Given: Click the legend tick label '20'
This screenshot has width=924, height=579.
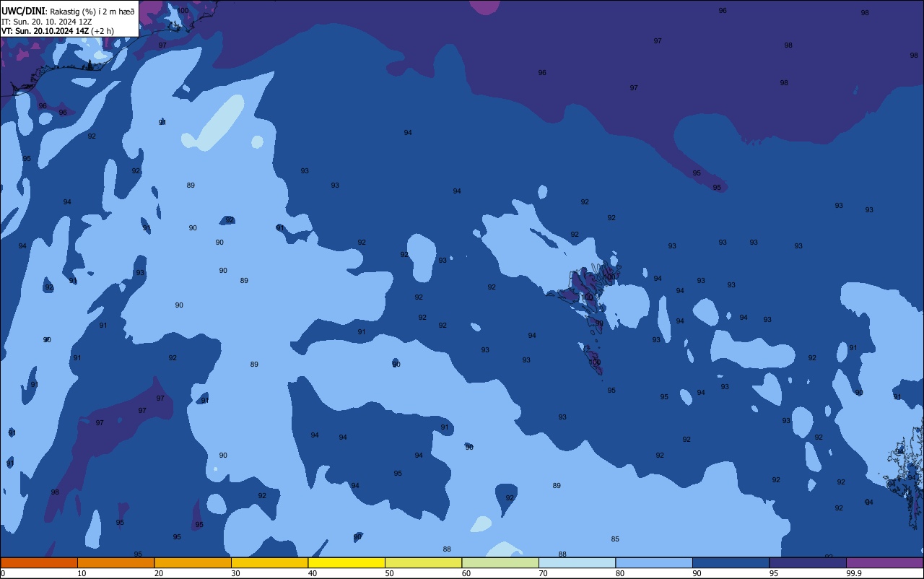Looking at the screenshot, I should point(159,573).
